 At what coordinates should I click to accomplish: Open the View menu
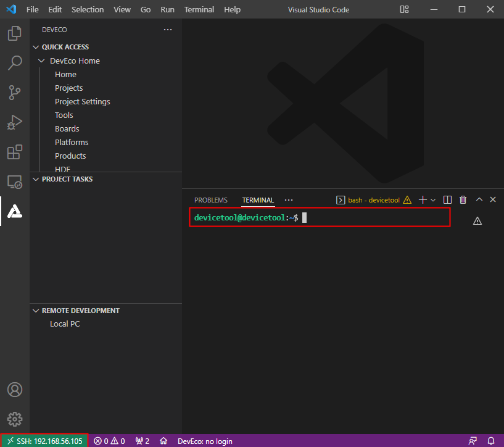(x=122, y=10)
